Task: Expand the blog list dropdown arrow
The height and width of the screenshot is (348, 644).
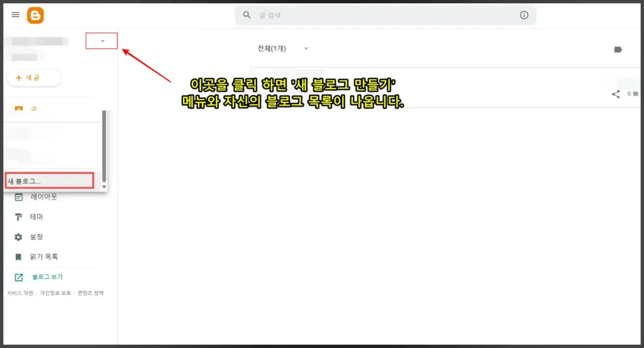Action: (x=103, y=41)
